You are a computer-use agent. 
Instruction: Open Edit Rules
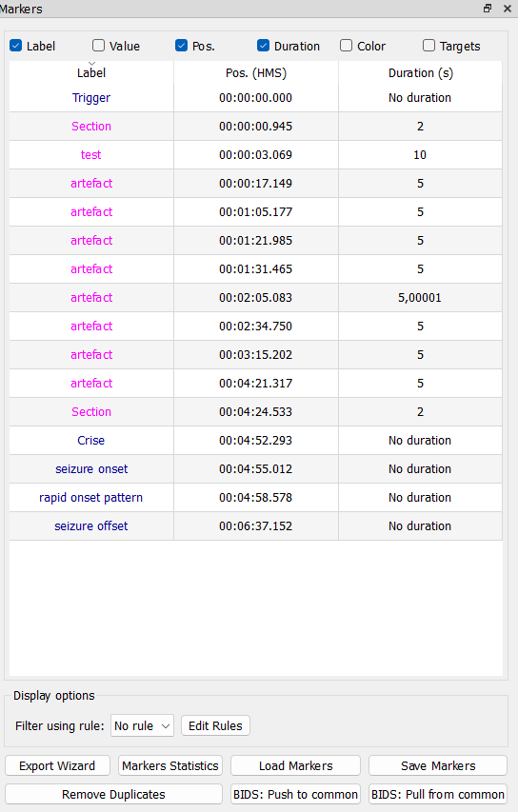[215, 725]
